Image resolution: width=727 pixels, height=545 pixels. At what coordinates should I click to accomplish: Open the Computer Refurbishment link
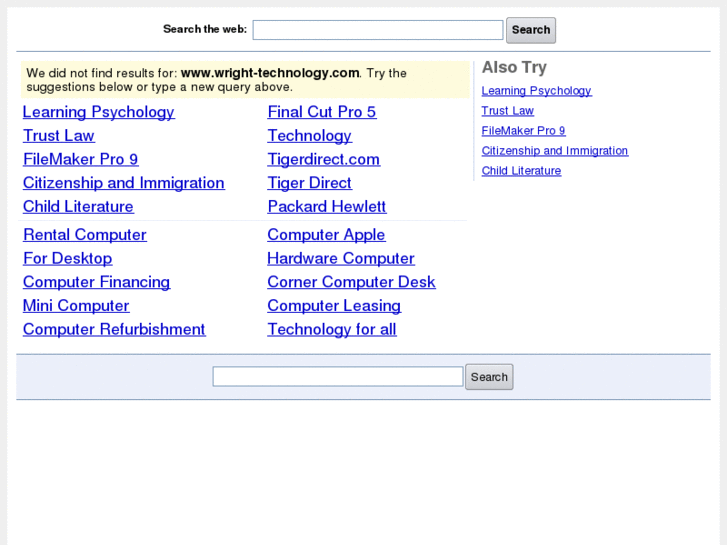114,329
